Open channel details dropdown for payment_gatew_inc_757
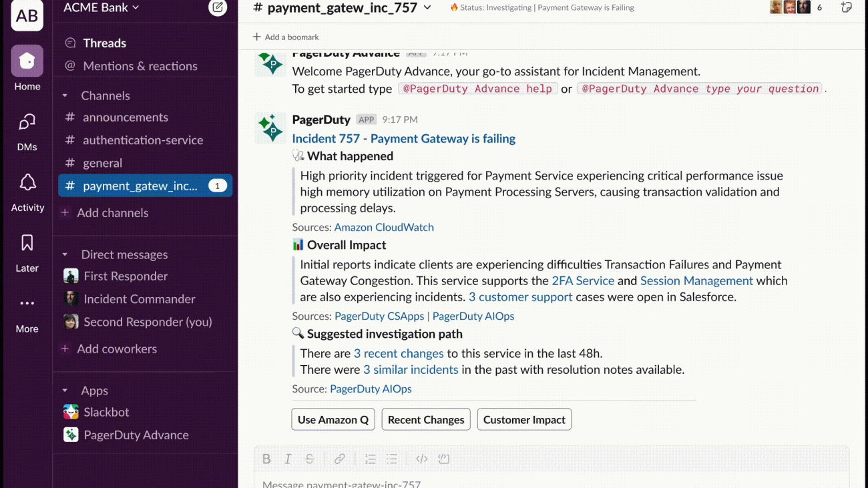 427,8
